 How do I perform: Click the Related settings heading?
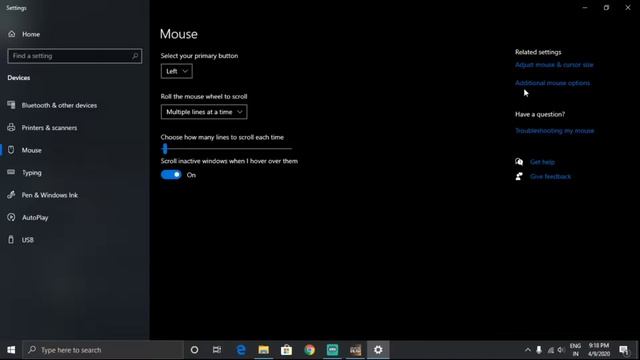pos(538,52)
